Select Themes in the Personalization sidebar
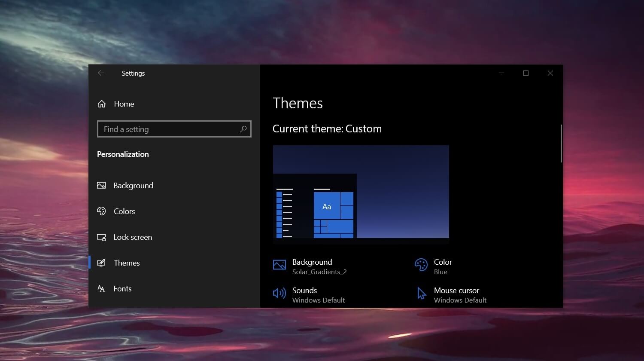The width and height of the screenshot is (644, 361). point(127,263)
